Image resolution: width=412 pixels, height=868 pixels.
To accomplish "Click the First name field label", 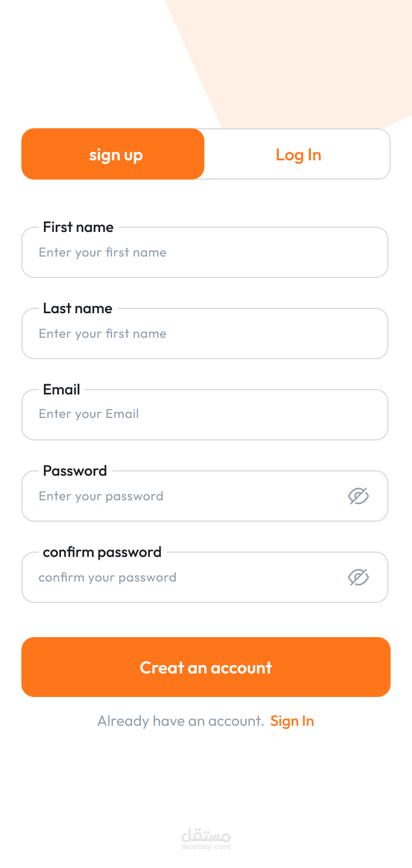I will point(78,227).
